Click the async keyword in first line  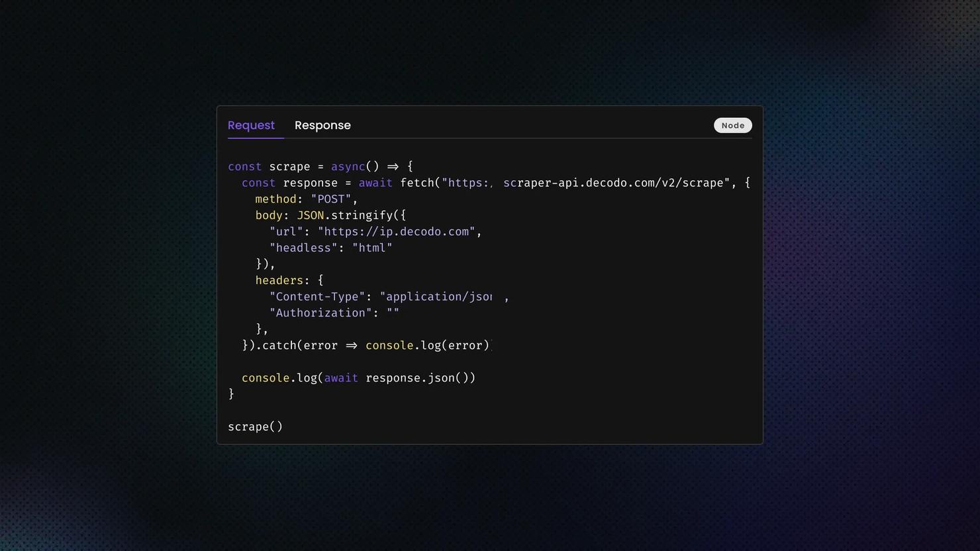(x=348, y=167)
